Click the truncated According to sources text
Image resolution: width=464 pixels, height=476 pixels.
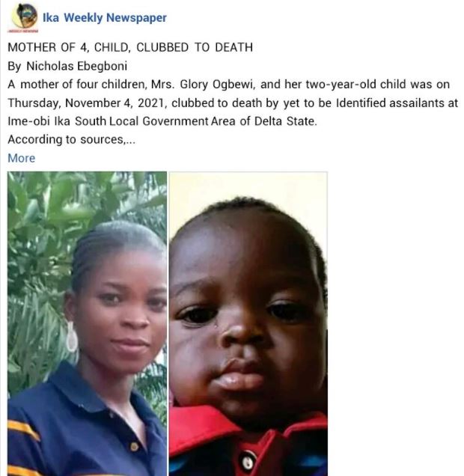[71, 140]
